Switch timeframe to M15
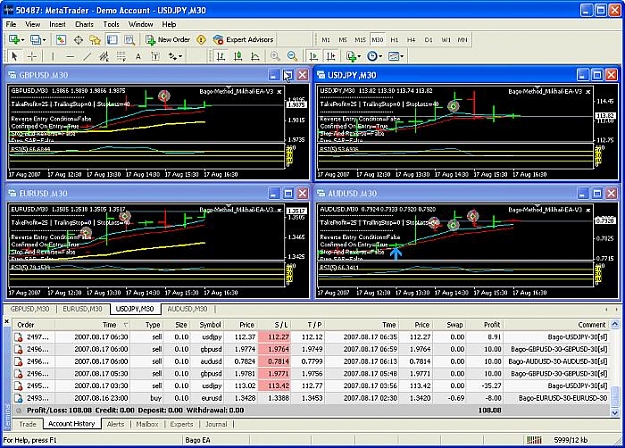Viewport: 625px width, 448px height. 360,40
